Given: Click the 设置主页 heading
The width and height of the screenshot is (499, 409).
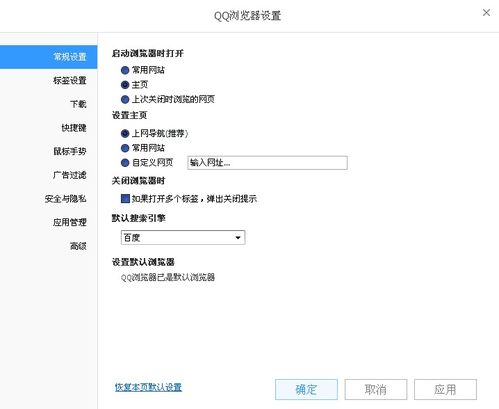Looking at the screenshot, I should 129,115.
